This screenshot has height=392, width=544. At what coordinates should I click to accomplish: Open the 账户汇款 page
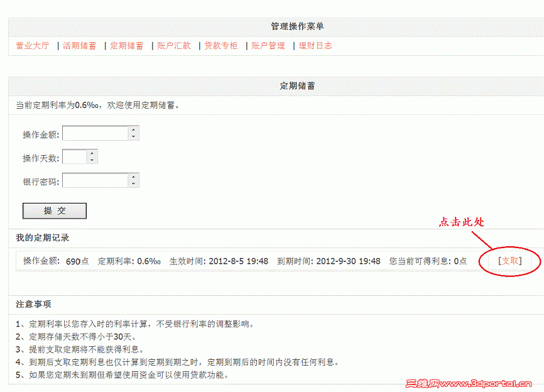(174, 45)
